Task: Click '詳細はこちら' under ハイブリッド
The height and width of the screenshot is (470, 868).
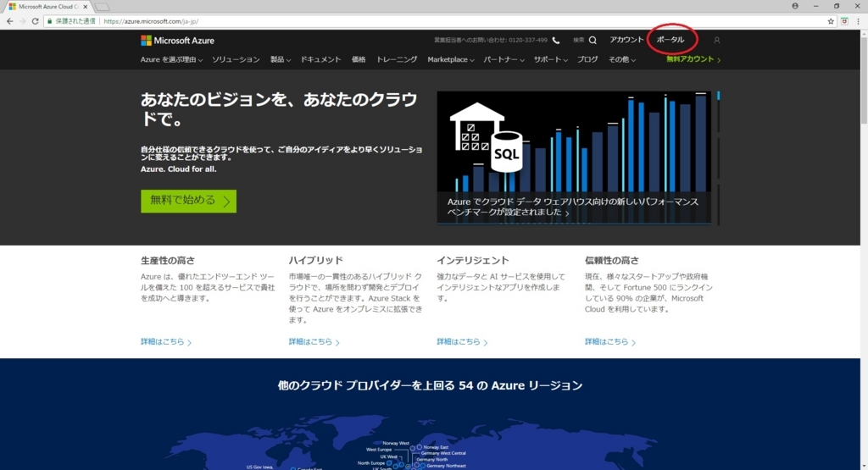Action: pos(314,342)
